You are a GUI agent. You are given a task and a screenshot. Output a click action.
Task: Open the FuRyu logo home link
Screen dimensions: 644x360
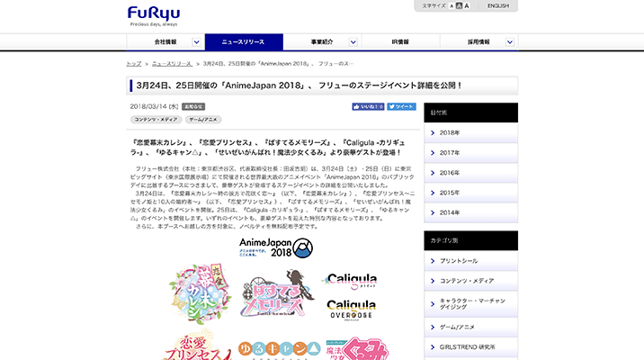(154, 16)
